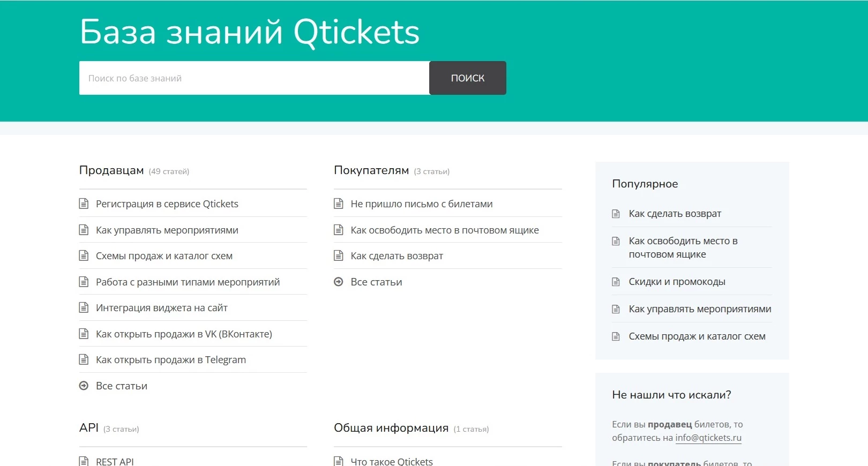This screenshot has height=466, width=868.
Task: Click arrow circle icon beside Все статьи in Продавцам
Action: coord(84,386)
